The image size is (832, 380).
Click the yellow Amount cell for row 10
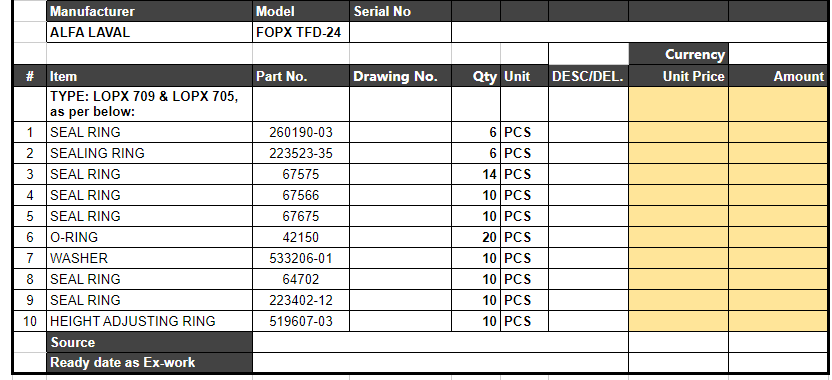777,321
